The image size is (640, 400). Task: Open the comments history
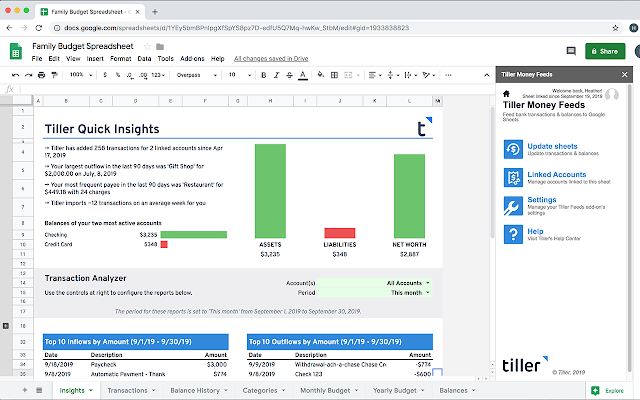click(571, 51)
